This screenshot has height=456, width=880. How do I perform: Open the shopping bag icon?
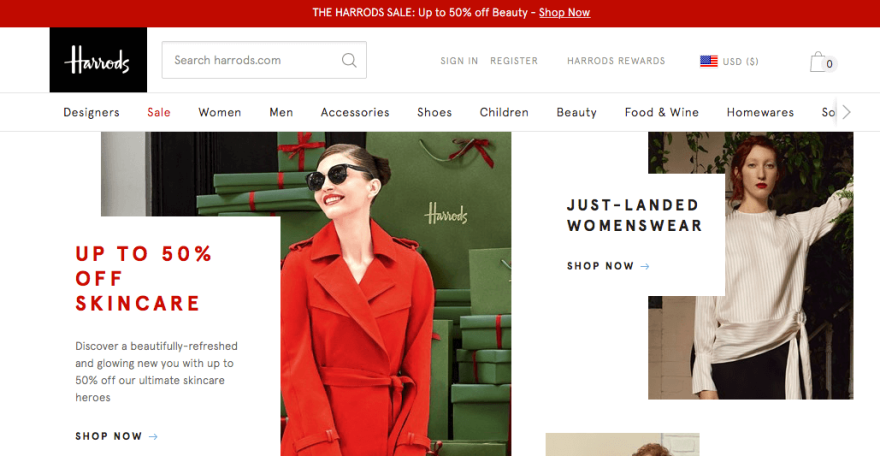[818, 62]
